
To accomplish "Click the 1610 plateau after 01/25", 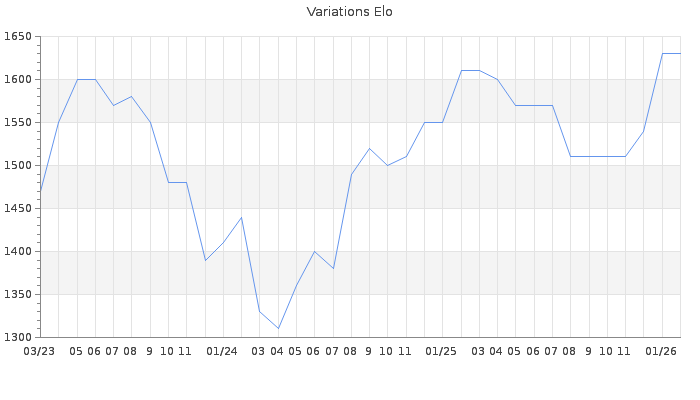I will pyautogui.click(x=470, y=70).
